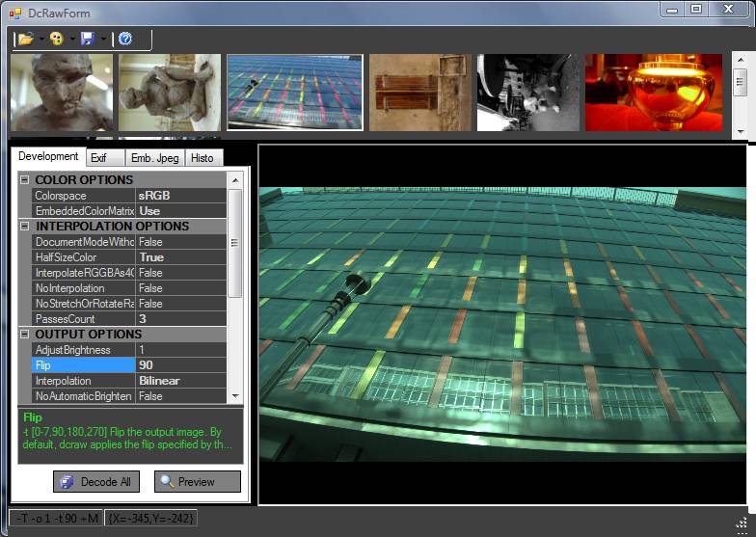This screenshot has height=537, width=756.
Task: Toggle the NoInterpolation False value
Action: [x=180, y=288]
